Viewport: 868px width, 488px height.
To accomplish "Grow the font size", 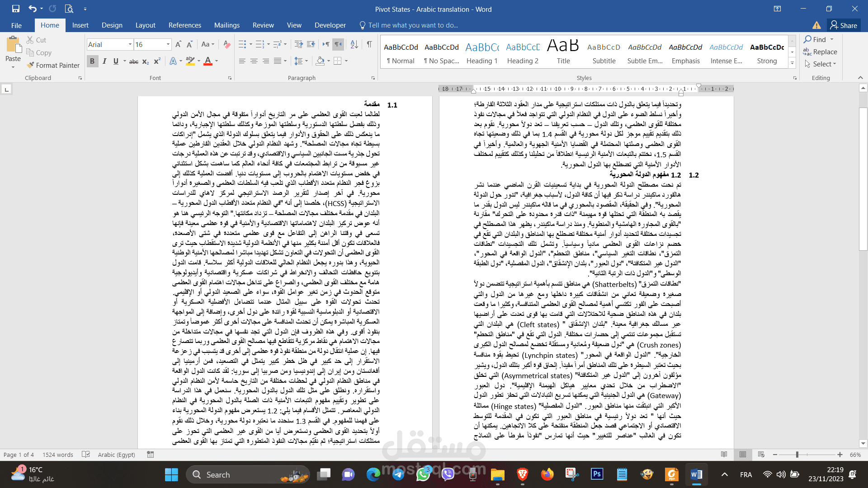I will 178,44.
